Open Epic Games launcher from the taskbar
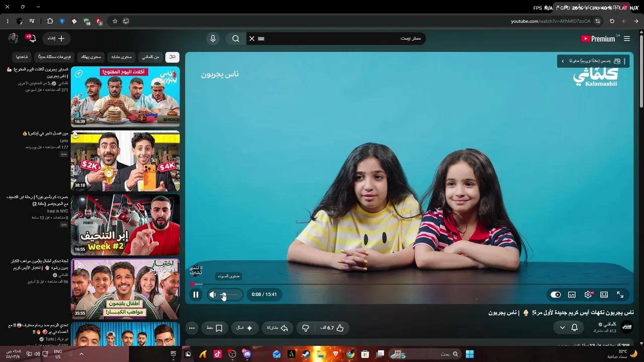This screenshot has width=644, height=362. pos(174,354)
